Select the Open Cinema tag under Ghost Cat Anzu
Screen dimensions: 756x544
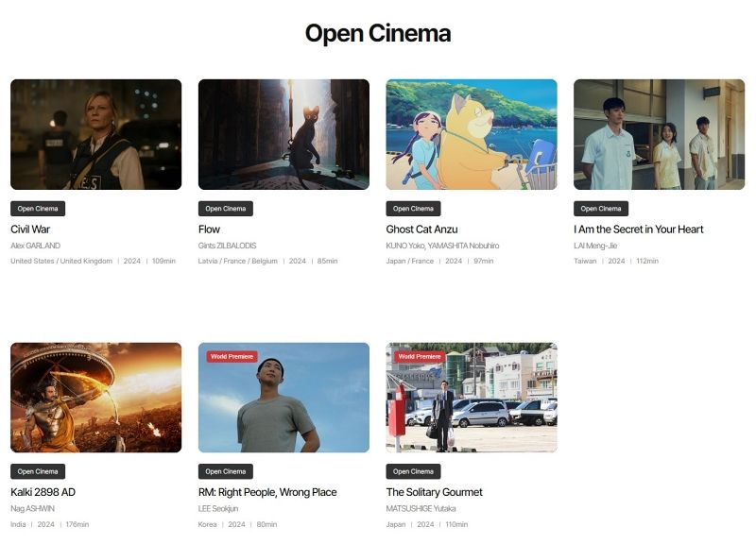412,208
